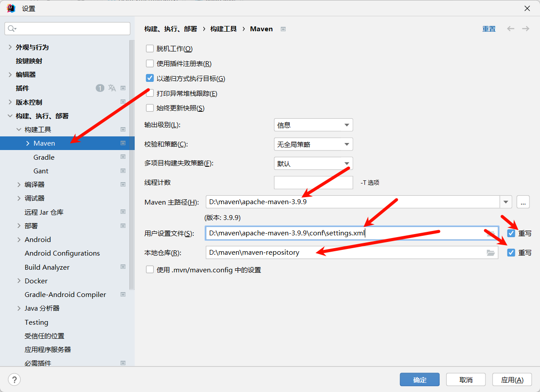Click the 取消 button
Image resolution: width=540 pixels, height=392 pixels.
click(466, 380)
